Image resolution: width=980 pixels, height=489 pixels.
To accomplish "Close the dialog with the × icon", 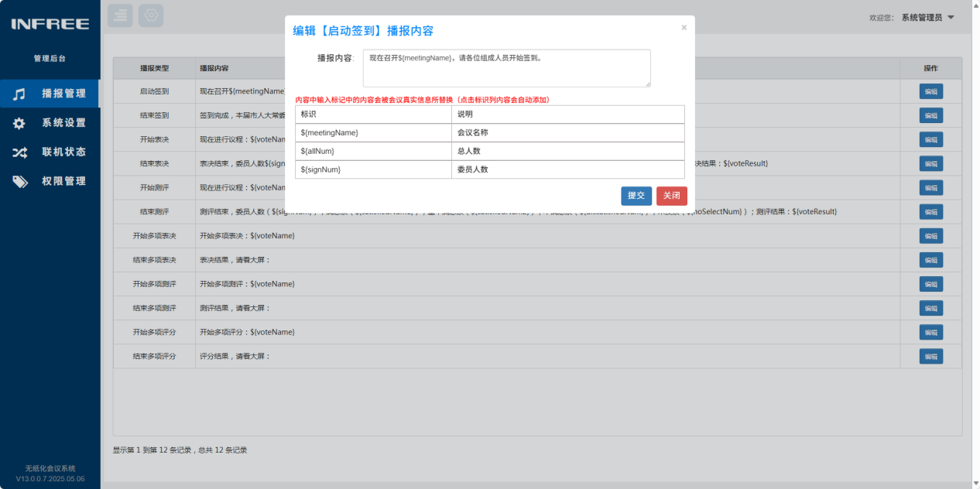I will tap(684, 28).
